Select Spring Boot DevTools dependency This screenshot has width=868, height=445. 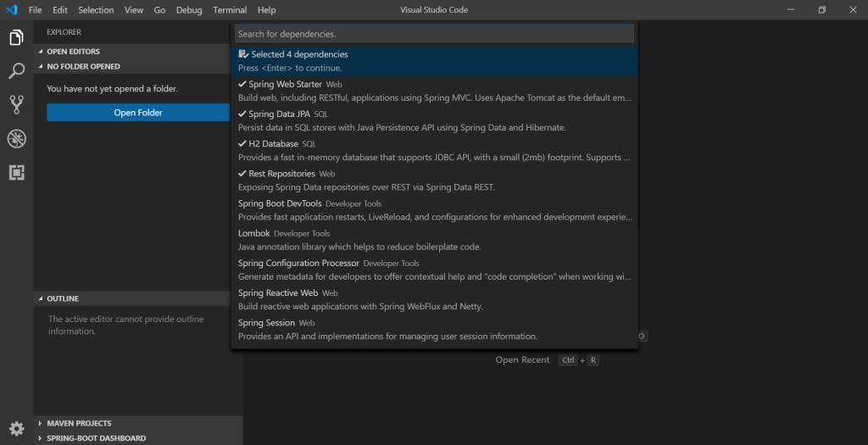coord(434,211)
